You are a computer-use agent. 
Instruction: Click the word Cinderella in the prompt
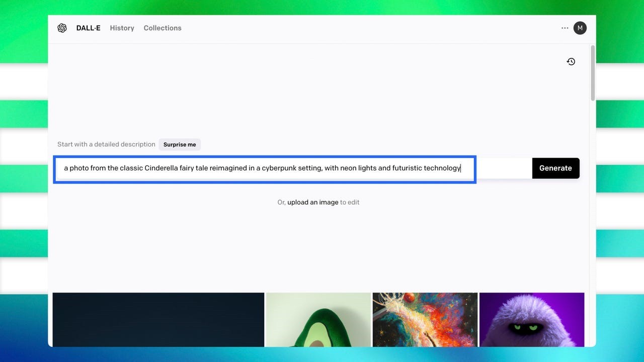pos(161,168)
